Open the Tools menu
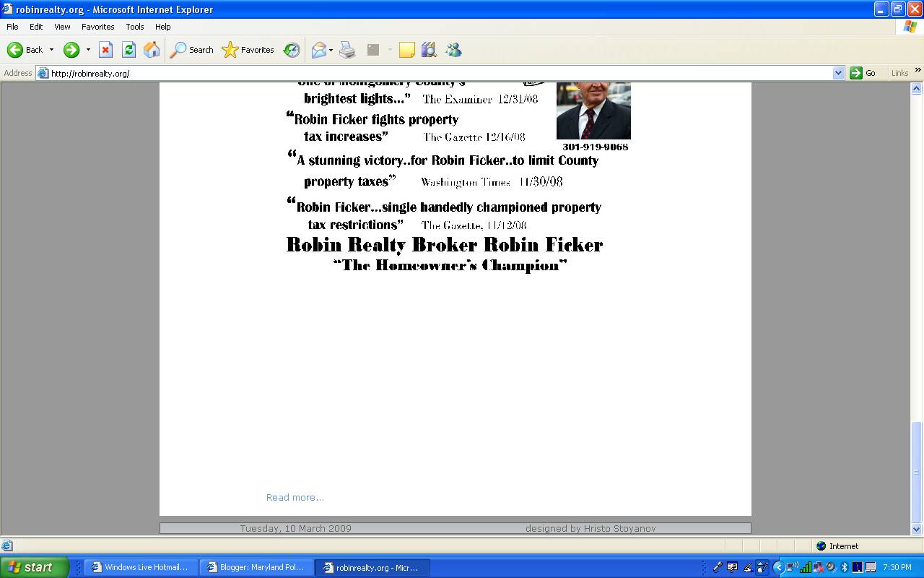Viewport: 924px width, 578px height. [135, 27]
